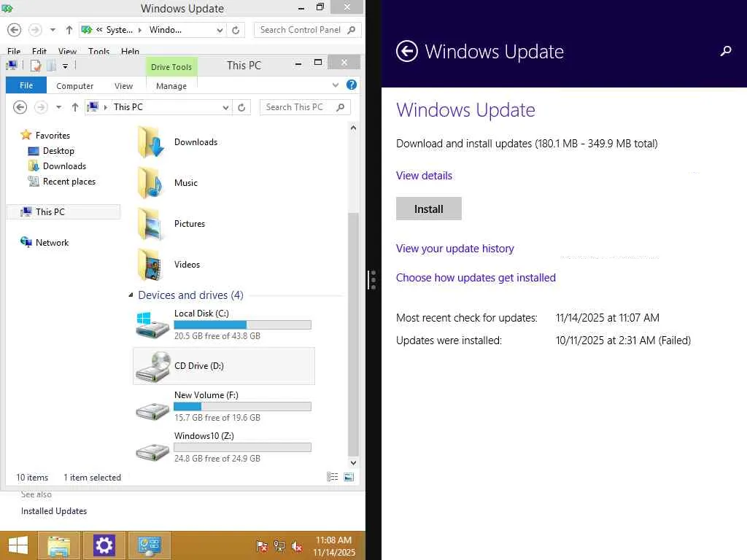Image resolution: width=747 pixels, height=560 pixels.
Task: Click Local Disk (C:) usage bar
Action: 242,324
